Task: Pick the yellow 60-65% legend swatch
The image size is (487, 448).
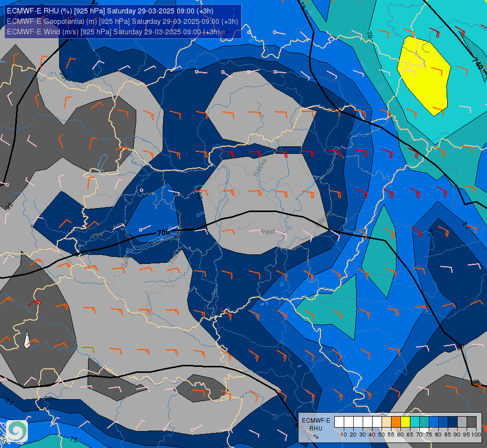Action: point(405,422)
